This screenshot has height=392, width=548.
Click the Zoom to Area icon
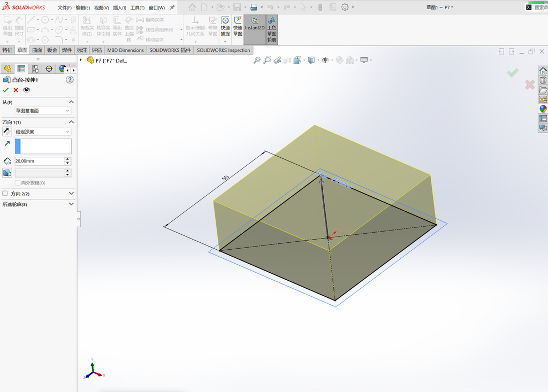point(267,60)
